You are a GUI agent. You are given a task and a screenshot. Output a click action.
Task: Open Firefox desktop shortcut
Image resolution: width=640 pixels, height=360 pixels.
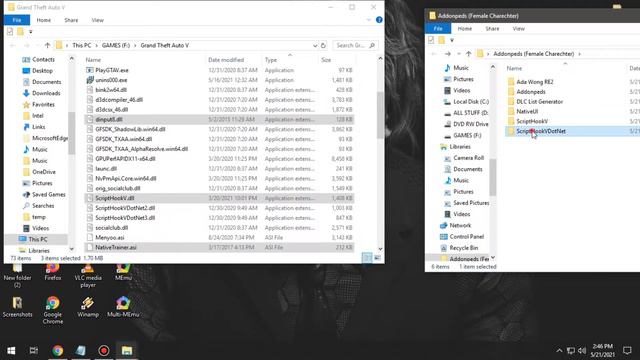pyautogui.click(x=52, y=272)
